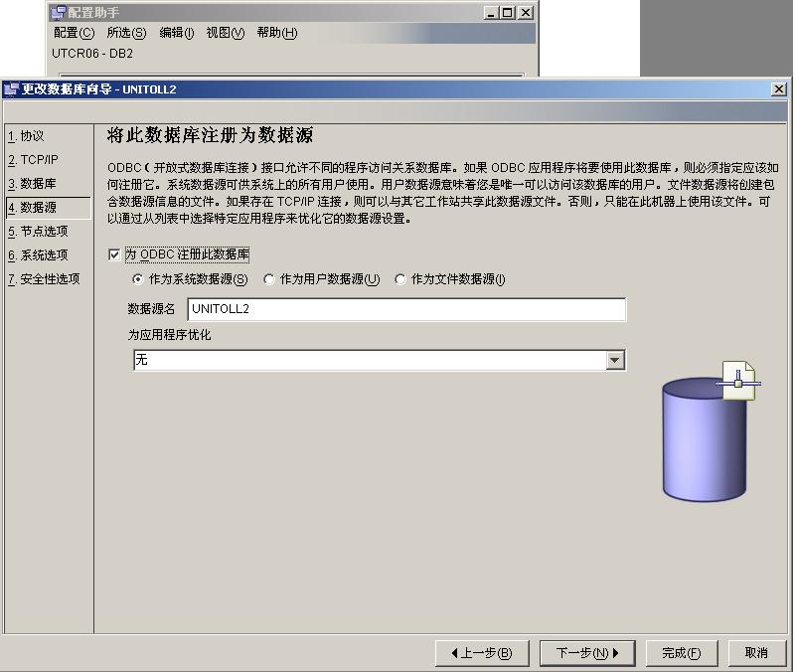
Task: Click the 为应用程序优化 label
Action: [169, 335]
